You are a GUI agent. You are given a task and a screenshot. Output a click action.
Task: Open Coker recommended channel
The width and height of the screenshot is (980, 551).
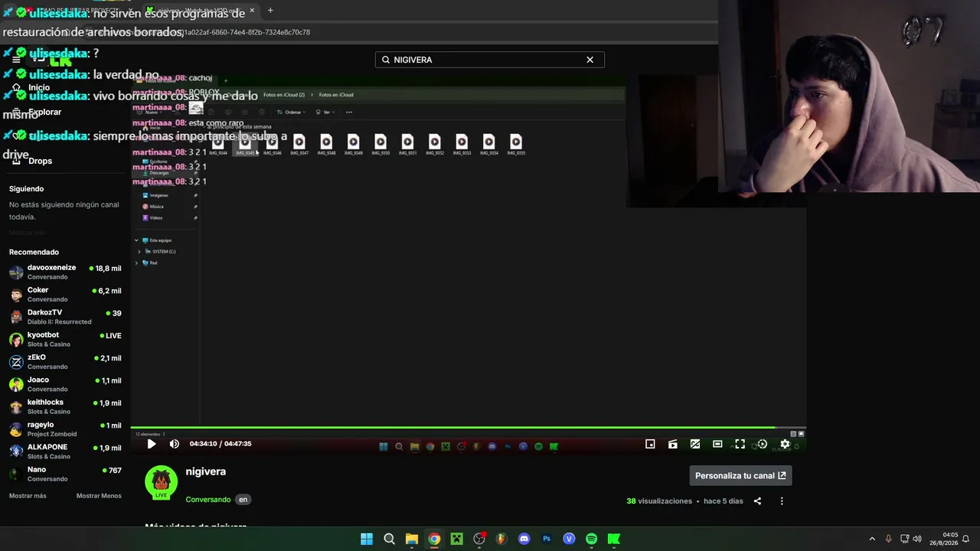pos(65,295)
